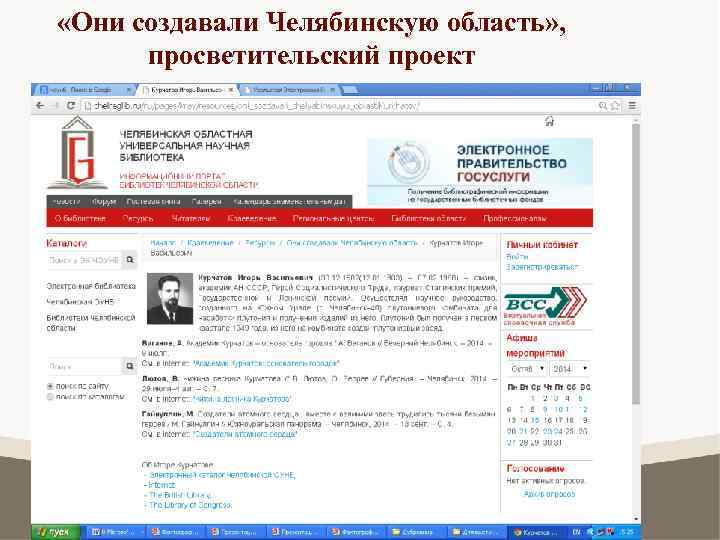The image size is (720, 540).
Task: Click the home icon above banner
Action: pyautogui.click(x=549, y=121)
